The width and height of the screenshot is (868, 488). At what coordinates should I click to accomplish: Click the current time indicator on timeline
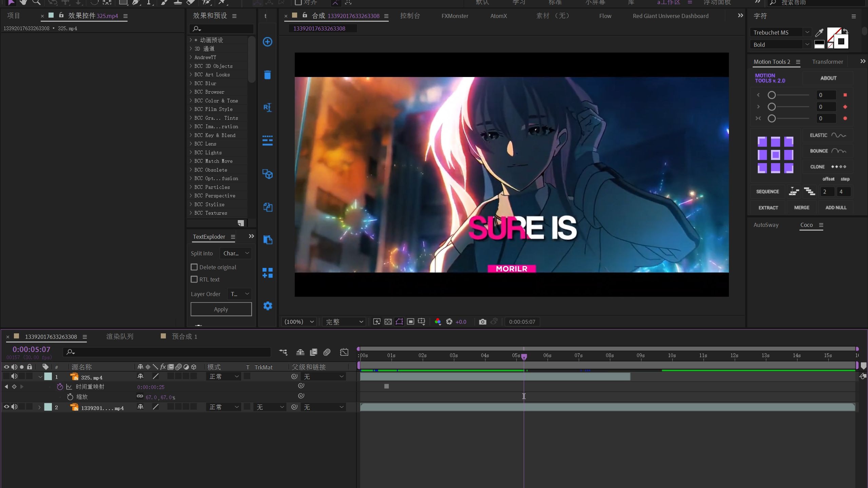[x=524, y=357]
